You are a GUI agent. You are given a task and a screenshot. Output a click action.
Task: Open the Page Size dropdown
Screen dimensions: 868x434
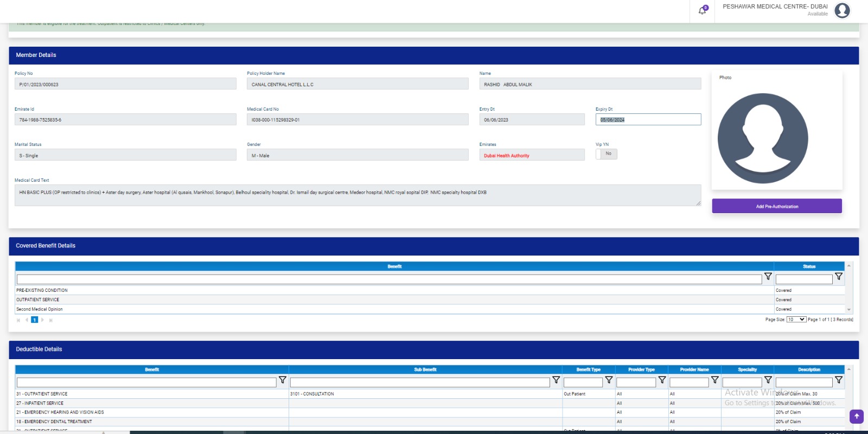(x=796, y=320)
